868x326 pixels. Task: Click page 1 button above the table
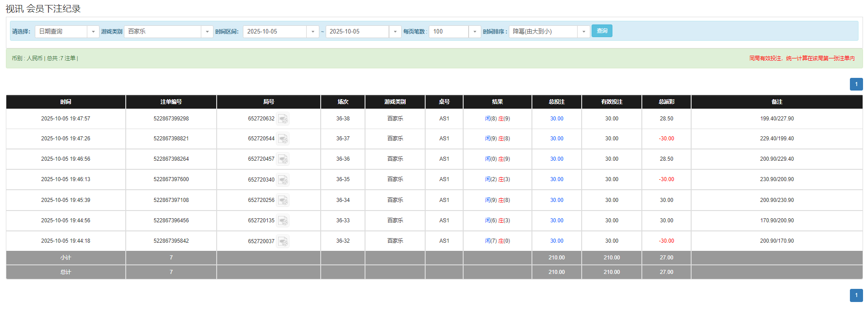(x=856, y=84)
